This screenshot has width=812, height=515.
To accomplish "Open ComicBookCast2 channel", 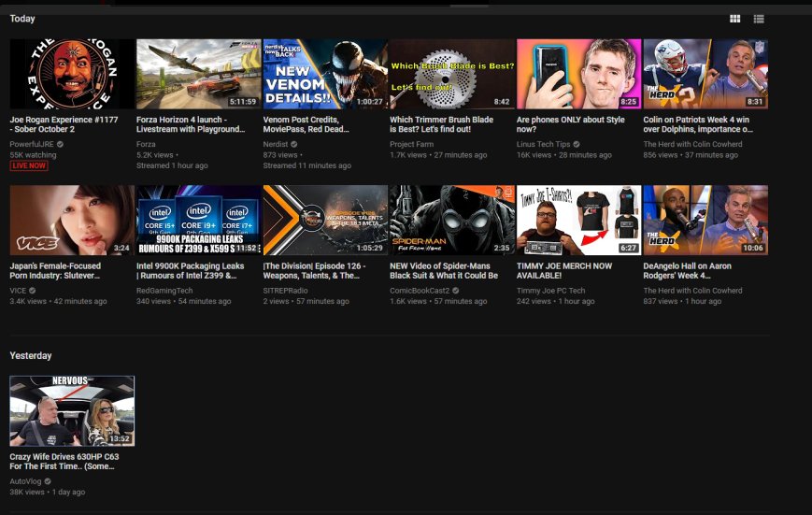I will coord(420,290).
